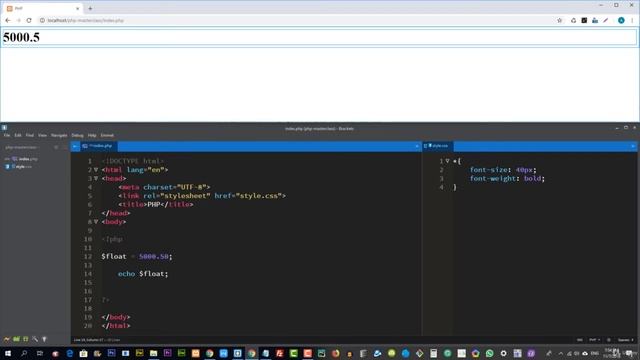Show hidden system tray icons
The width and height of the screenshot is (640, 360).
coord(561,353)
